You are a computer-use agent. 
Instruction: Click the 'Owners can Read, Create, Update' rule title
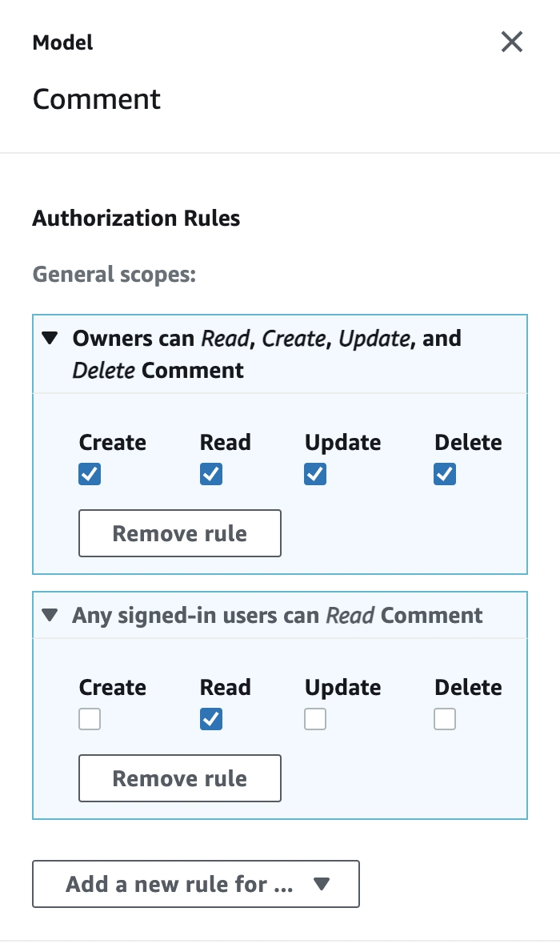[x=266, y=354]
